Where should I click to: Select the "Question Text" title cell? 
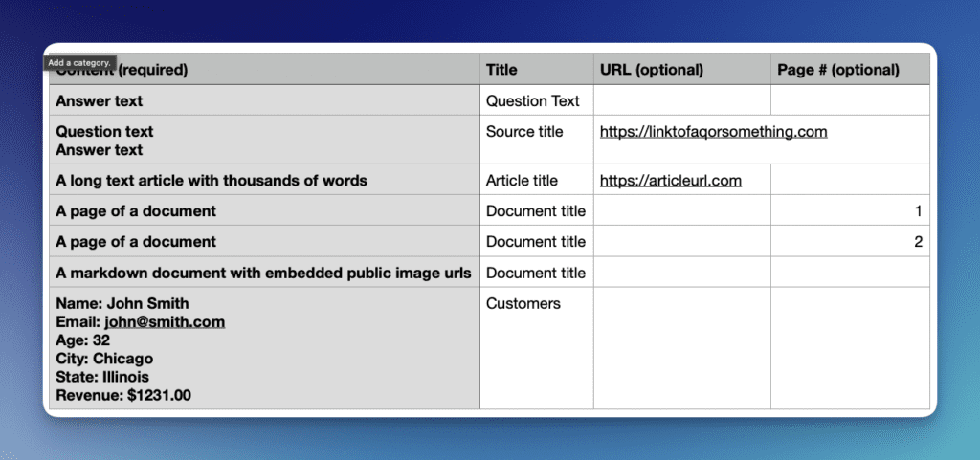533,101
